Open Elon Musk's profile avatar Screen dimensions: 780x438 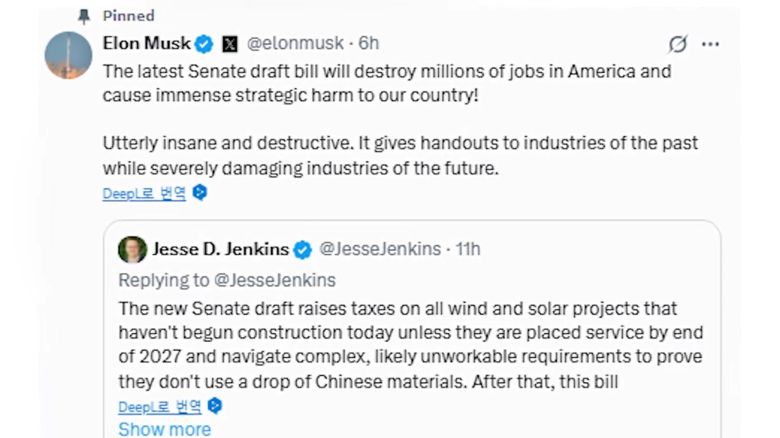pos(69,56)
